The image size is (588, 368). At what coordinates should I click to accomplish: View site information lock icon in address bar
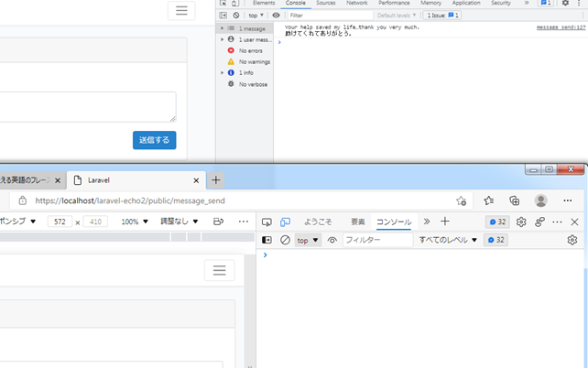(x=23, y=200)
